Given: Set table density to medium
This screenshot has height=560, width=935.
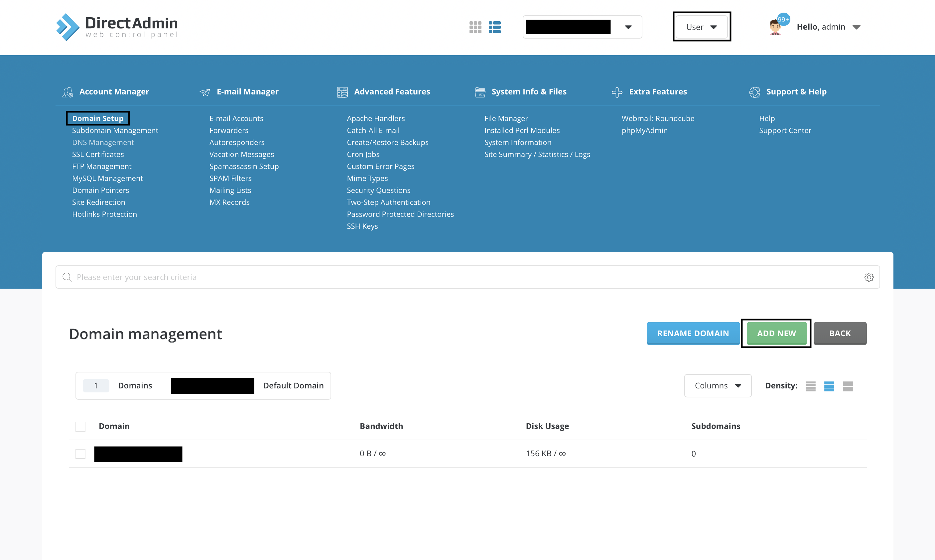Looking at the screenshot, I should 829,386.
